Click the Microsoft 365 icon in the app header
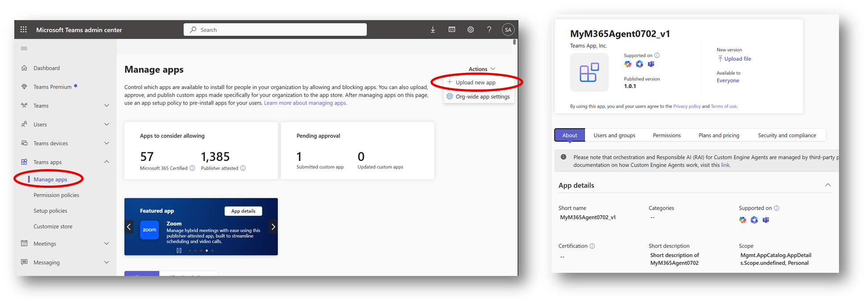868x305 pixels. (x=639, y=64)
